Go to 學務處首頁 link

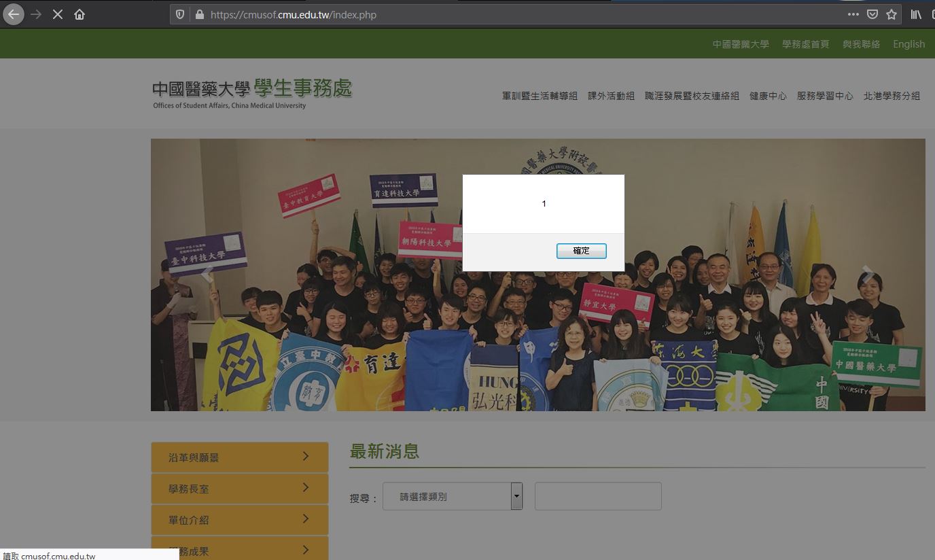coord(806,44)
